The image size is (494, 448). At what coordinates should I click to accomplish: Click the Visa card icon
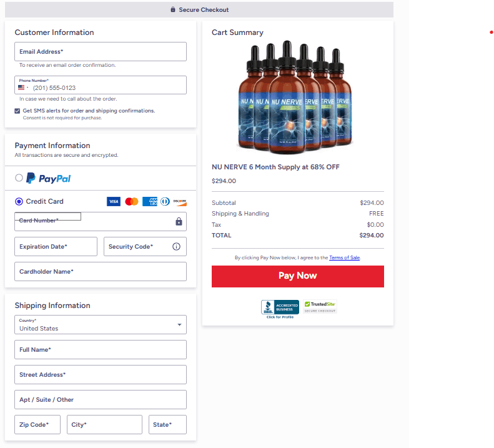(x=113, y=202)
